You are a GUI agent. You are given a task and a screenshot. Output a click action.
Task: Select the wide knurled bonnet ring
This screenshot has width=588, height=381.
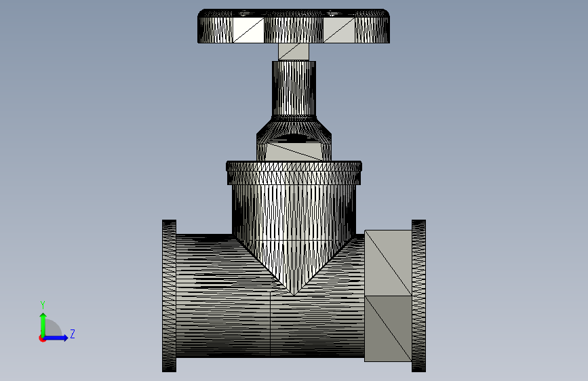(x=294, y=173)
